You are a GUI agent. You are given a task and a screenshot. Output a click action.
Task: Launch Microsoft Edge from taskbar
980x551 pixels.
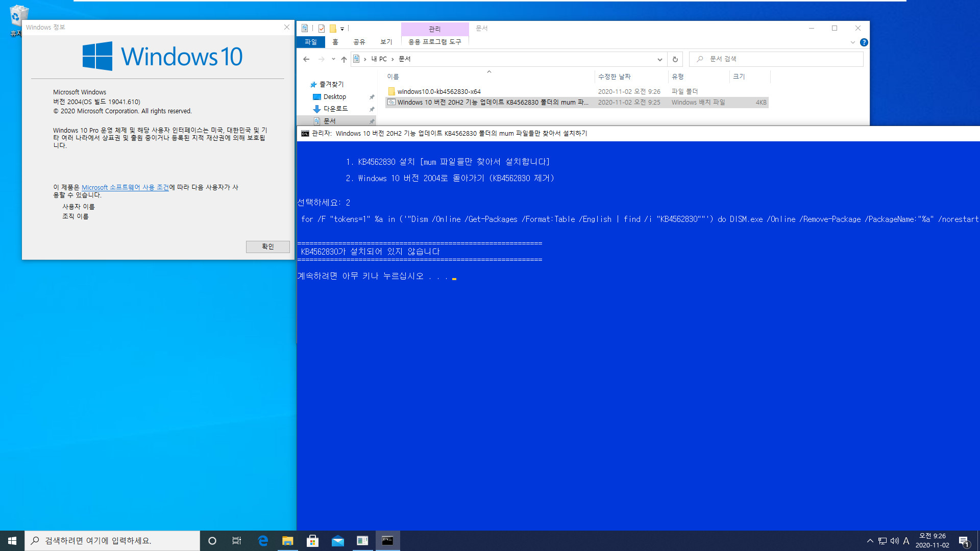click(x=263, y=541)
